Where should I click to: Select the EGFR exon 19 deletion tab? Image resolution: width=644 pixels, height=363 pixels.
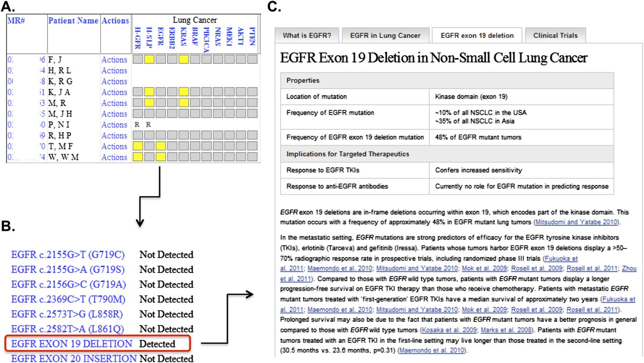477,35
